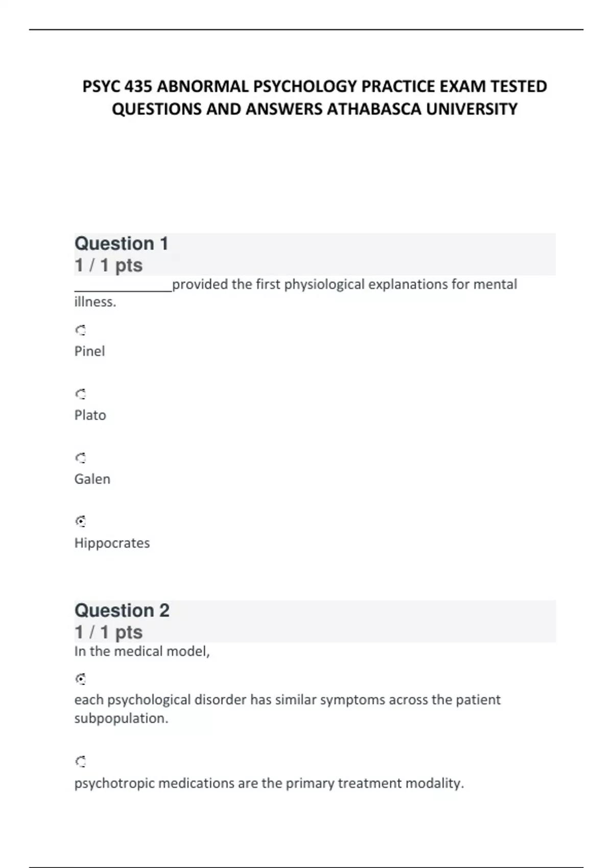The height and width of the screenshot is (868, 613).
Task: Click the 'Question 2' heading
Action: point(122,610)
